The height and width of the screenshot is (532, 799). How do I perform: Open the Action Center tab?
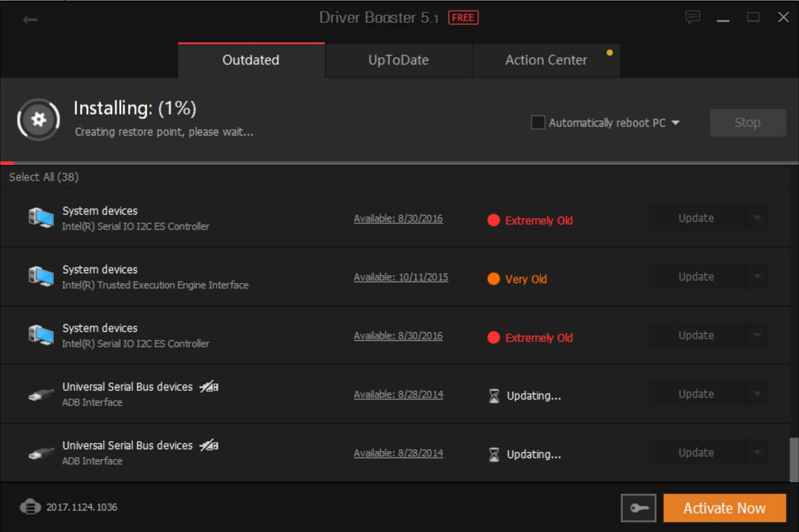coord(546,60)
